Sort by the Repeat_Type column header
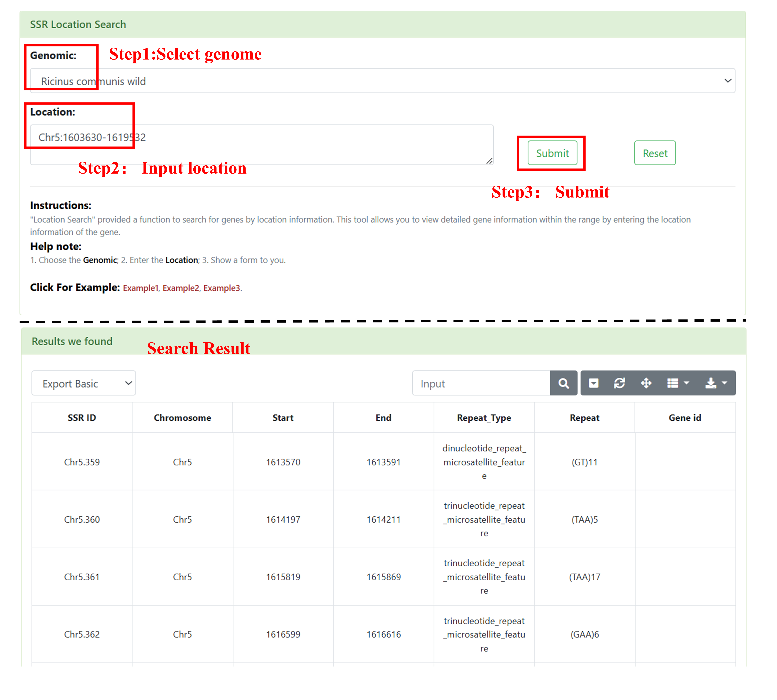The width and height of the screenshot is (777, 700). [484, 418]
